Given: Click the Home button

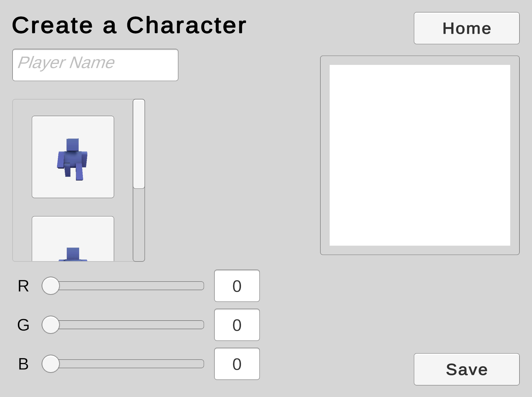Looking at the screenshot, I should click(466, 28).
